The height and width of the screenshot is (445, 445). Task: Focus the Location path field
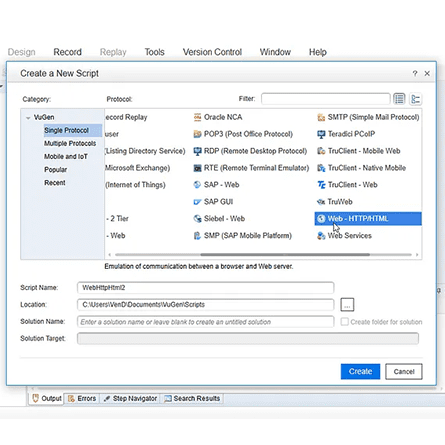coord(205,305)
